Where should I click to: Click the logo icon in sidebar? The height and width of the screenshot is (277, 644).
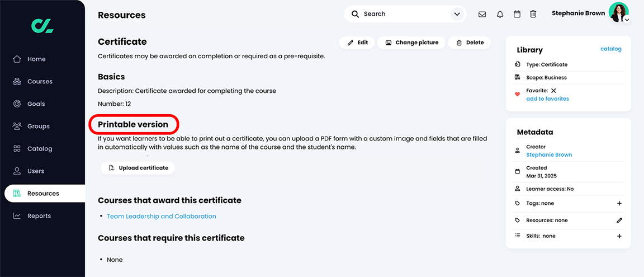[42, 25]
